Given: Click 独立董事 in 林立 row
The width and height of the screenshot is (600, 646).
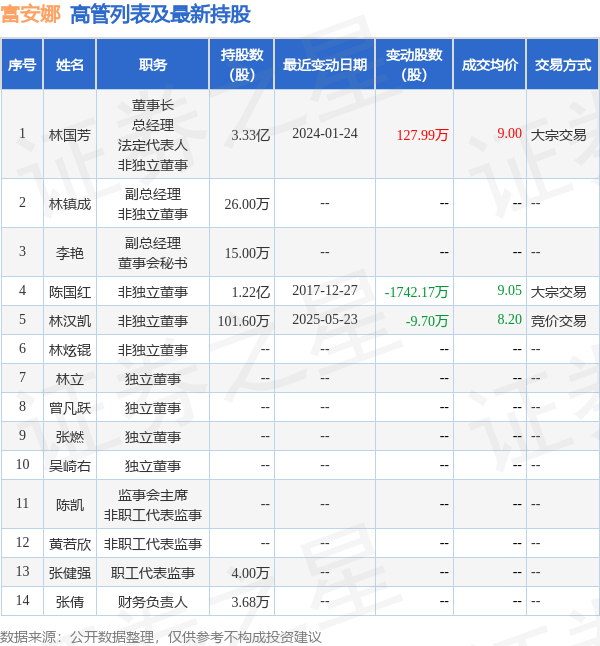Looking at the screenshot, I should 153,379.
